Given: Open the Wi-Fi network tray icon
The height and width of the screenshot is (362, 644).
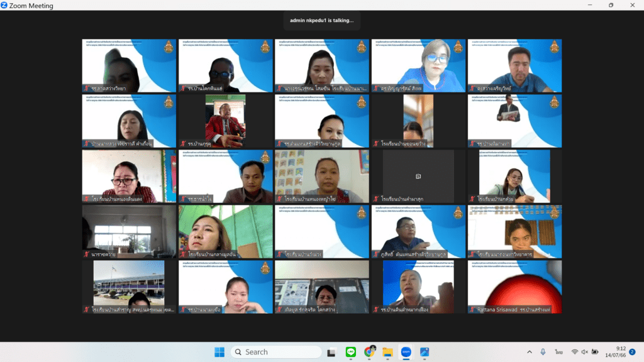Looking at the screenshot, I should pyautogui.click(x=575, y=352).
